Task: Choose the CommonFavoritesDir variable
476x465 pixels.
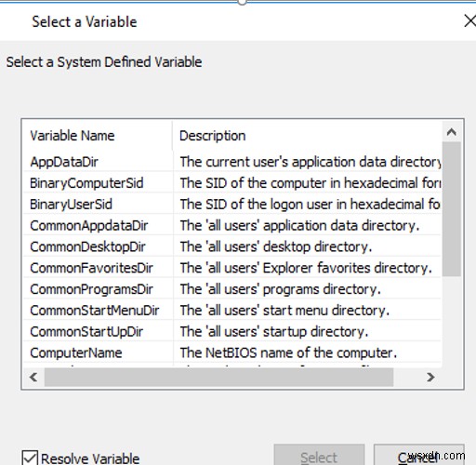Action: (232, 268)
